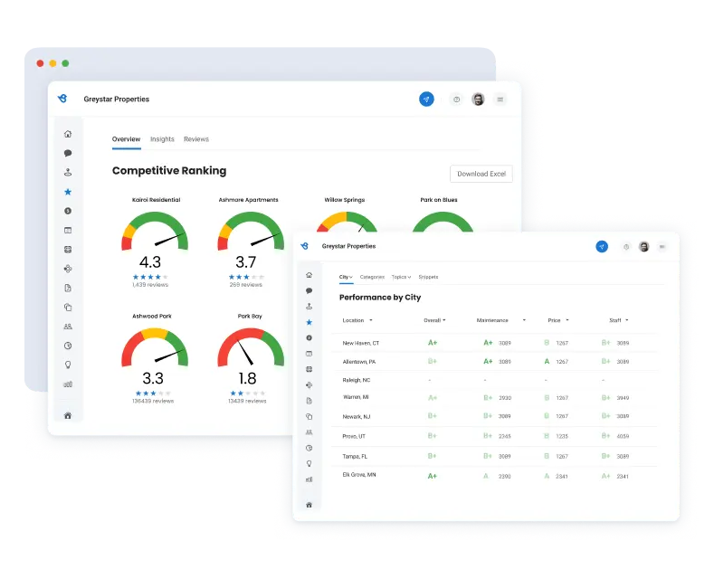Open the hamburger menu icon in the Competitive Ranking window
This screenshot has height=588, width=724.
(x=500, y=100)
